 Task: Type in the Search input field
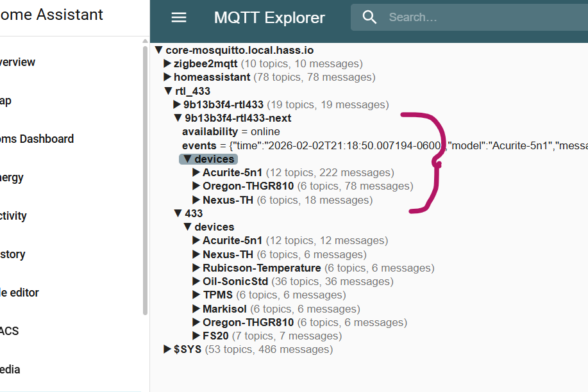point(481,17)
